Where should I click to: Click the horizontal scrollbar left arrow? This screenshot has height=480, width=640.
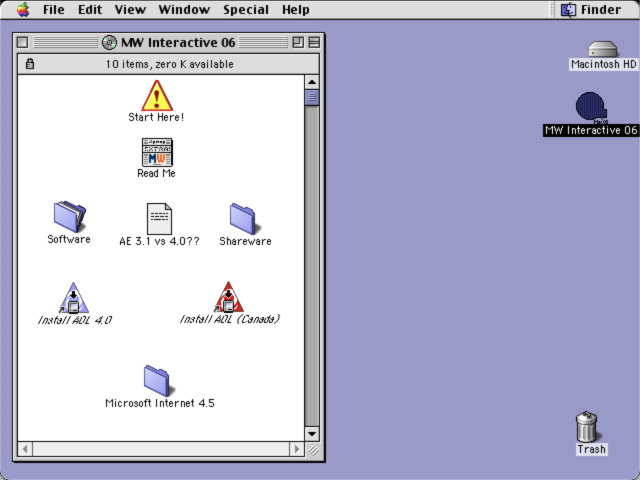click(25, 449)
